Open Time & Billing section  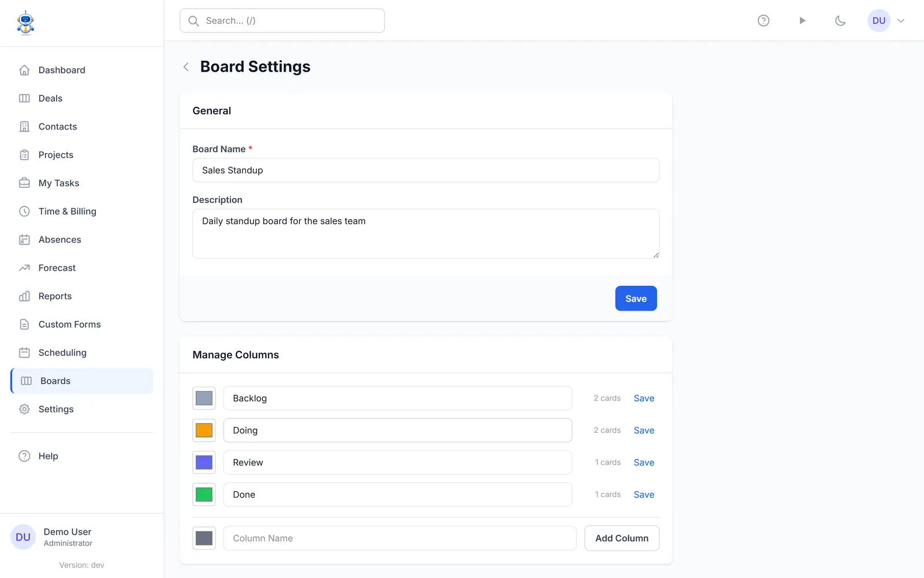(x=82, y=212)
